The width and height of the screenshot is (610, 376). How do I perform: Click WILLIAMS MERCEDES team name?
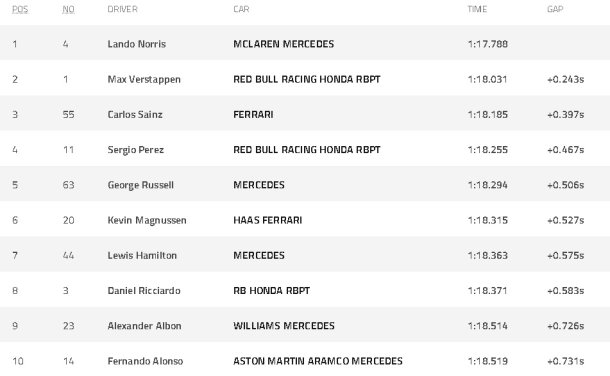click(284, 326)
